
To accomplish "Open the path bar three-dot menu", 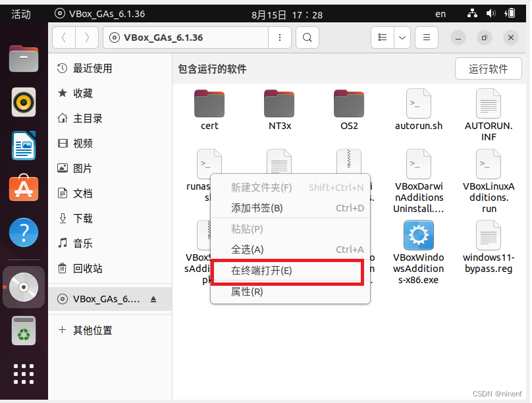I will click(280, 38).
